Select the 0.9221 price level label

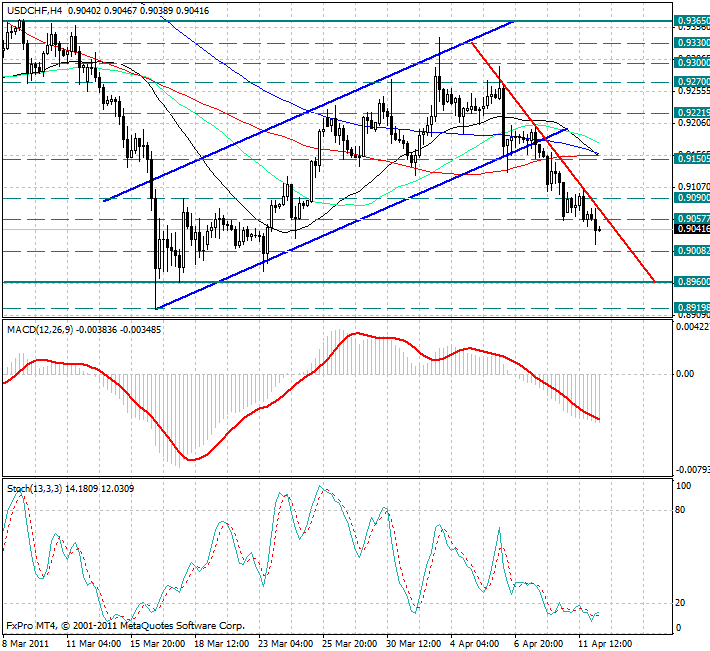[692, 113]
